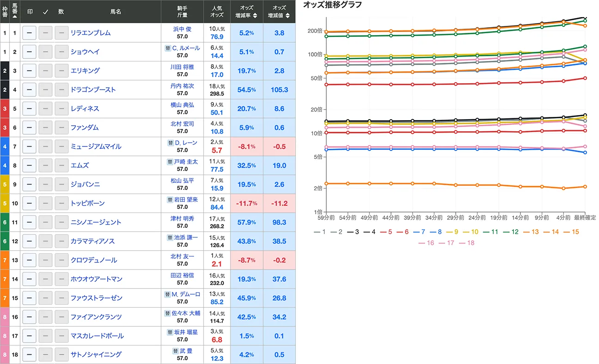Click the 替 badge beside D.レーン
The width and height of the screenshot is (599, 364).
click(171, 143)
